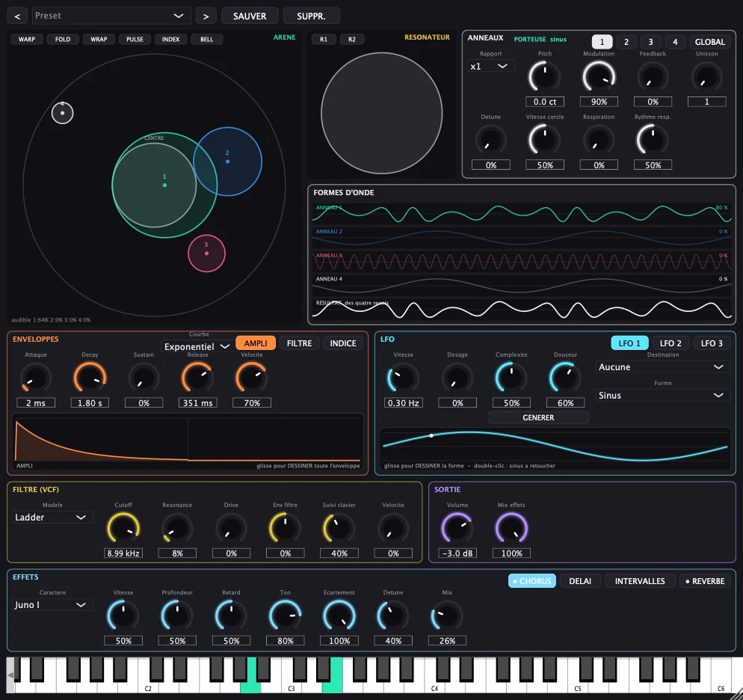Switch to Anneaux tab 3

(x=650, y=42)
